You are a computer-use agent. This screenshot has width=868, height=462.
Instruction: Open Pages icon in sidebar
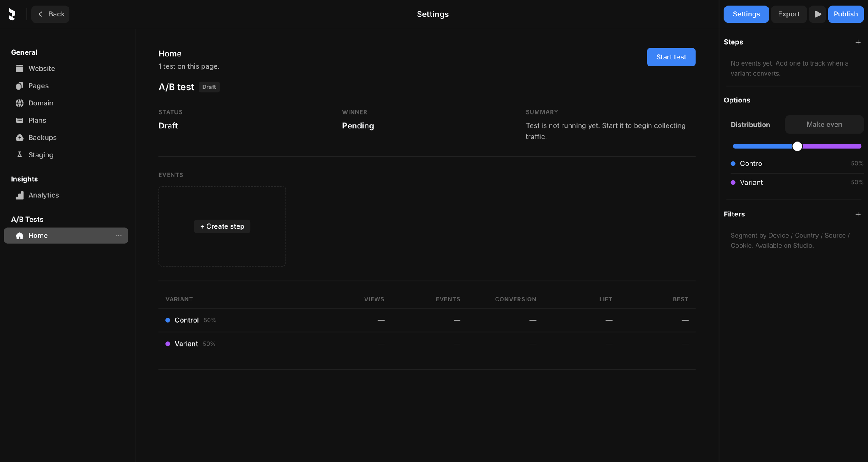point(20,86)
